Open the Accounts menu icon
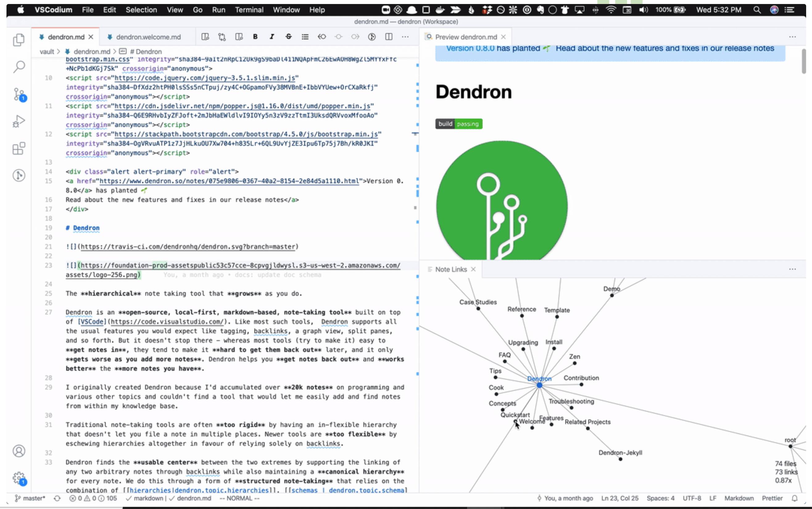 pyautogui.click(x=19, y=451)
